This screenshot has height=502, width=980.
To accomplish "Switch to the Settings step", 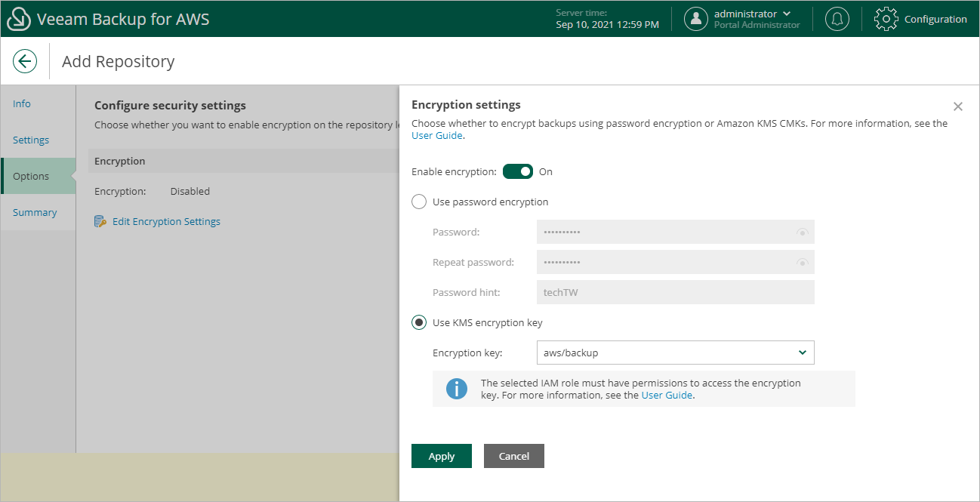I will [x=31, y=140].
